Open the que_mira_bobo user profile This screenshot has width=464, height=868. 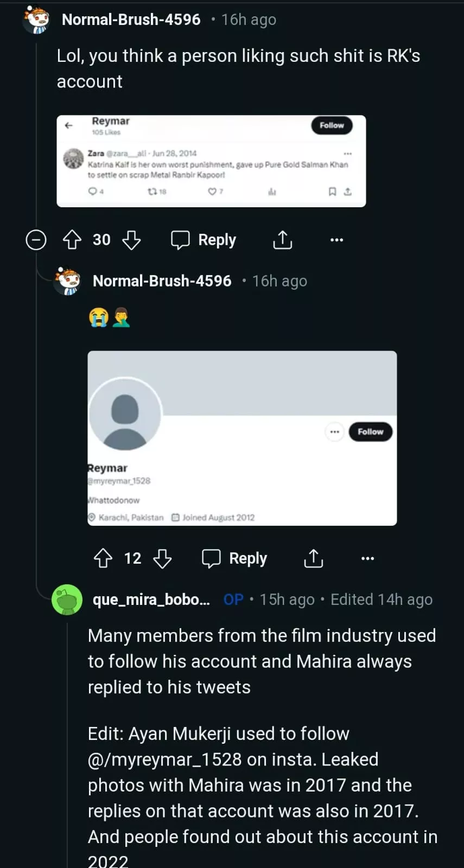[x=151, y=599]
